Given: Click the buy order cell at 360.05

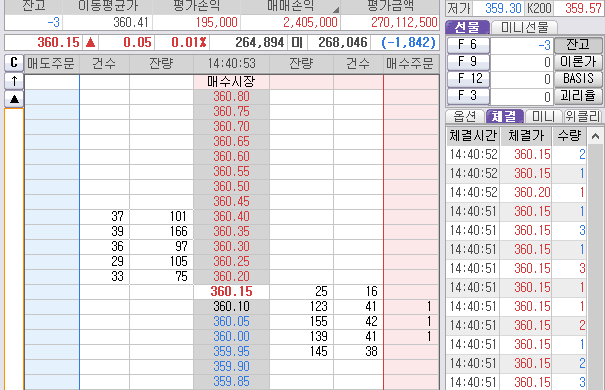Looking at the screenshot, I should pyautogui.click(x=411, y=322).
